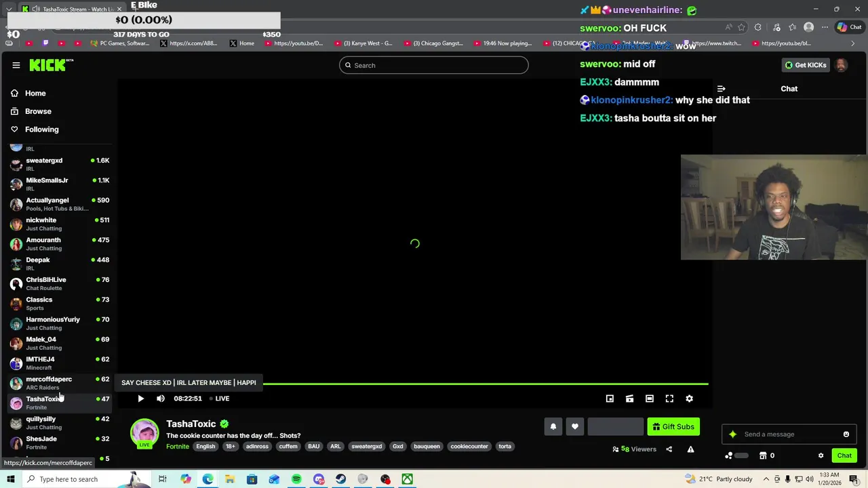Click Get KICKs button
Image resolution: width=868 pixels, height=488 pixels.
pos(805,65)
